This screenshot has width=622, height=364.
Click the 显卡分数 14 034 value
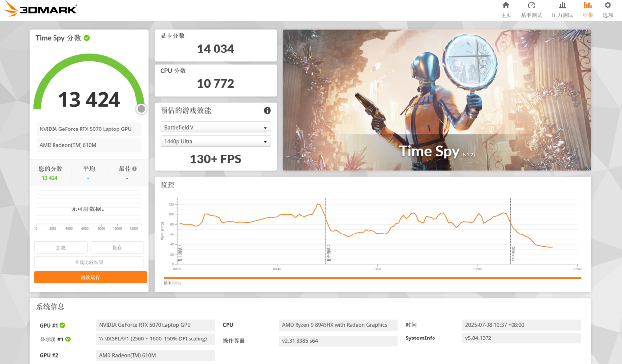(x=216, y=49)
